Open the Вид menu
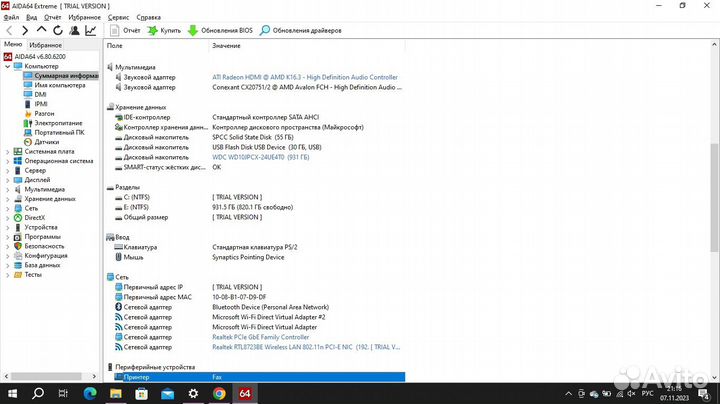720x404 pixels. [x=32, y=17]
